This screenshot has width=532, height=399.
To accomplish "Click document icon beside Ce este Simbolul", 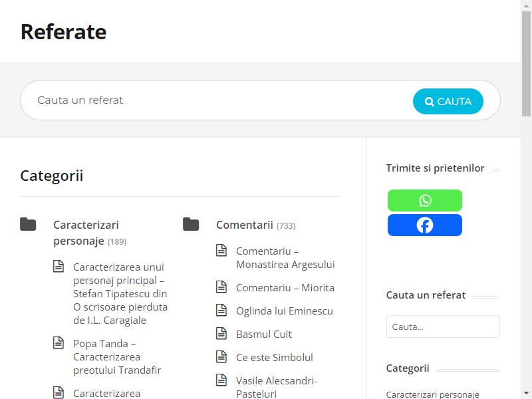I will tap(221, 356).
